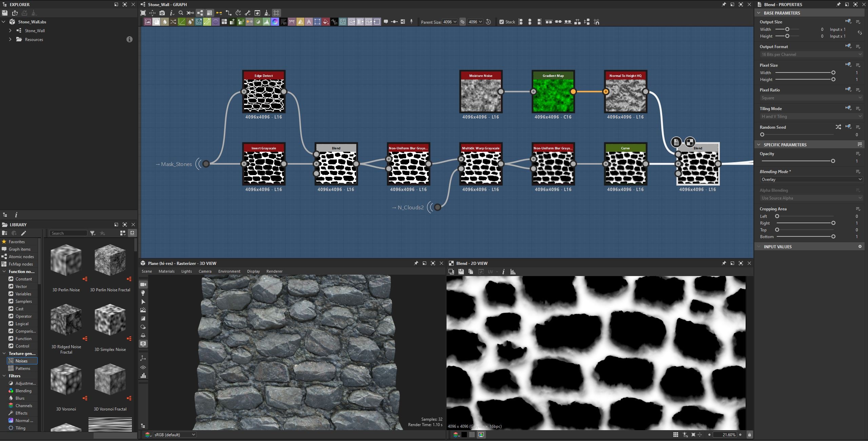Click the filter icon next to library search

[93, 233]
